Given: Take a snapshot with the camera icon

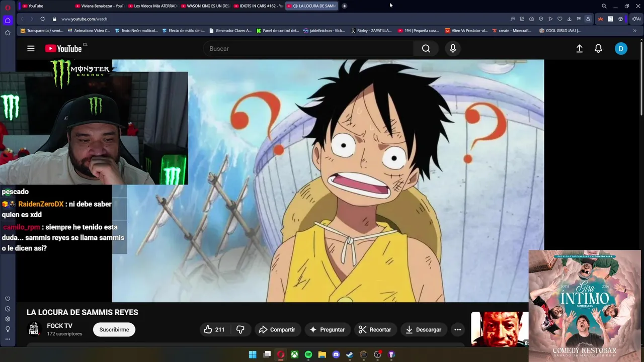Looking at the screenshot, I should [x=531, y=19].
